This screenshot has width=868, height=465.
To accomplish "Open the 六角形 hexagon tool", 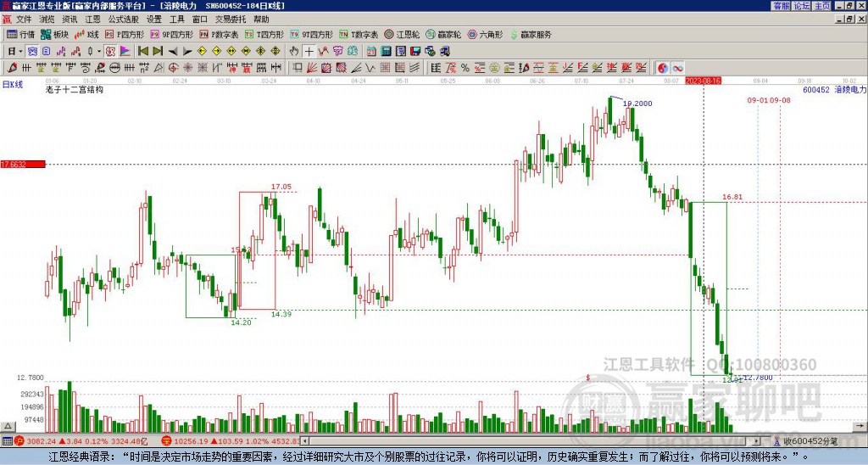I will tap(485, 34).
